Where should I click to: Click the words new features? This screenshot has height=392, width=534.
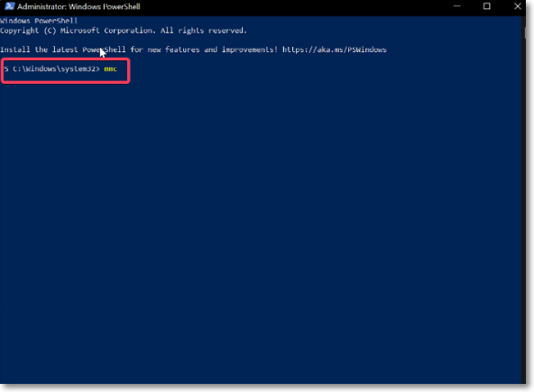174,50
